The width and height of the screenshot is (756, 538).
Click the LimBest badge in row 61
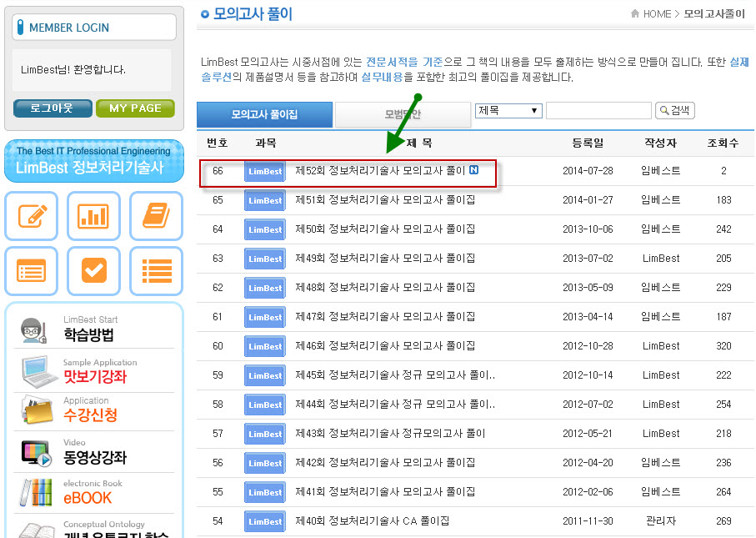(265, 317)
